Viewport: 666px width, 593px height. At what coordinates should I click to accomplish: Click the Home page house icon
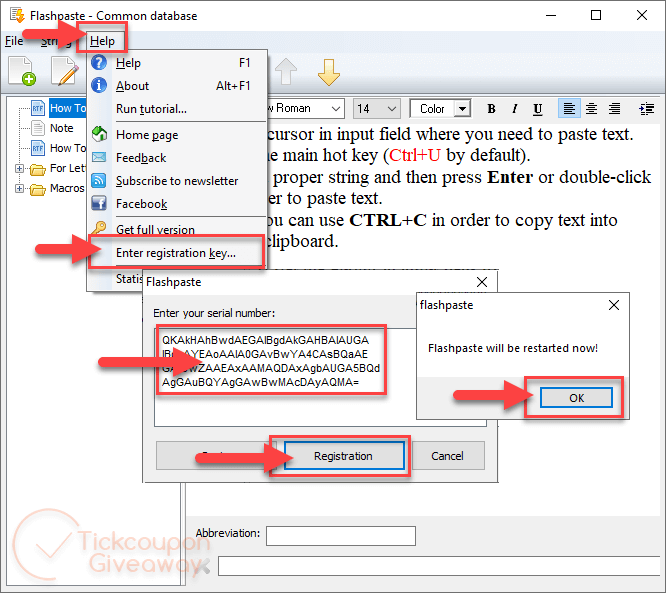(x=99, y=134)
